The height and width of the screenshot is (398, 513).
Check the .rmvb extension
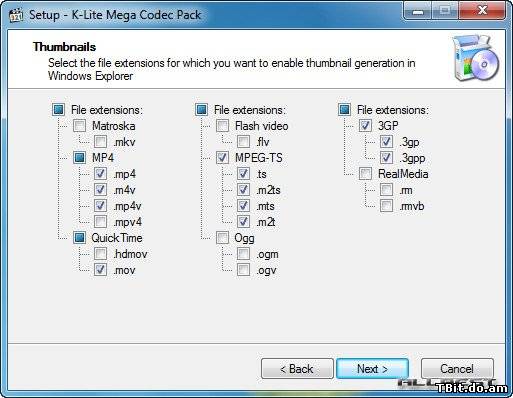tap(386, 206)
